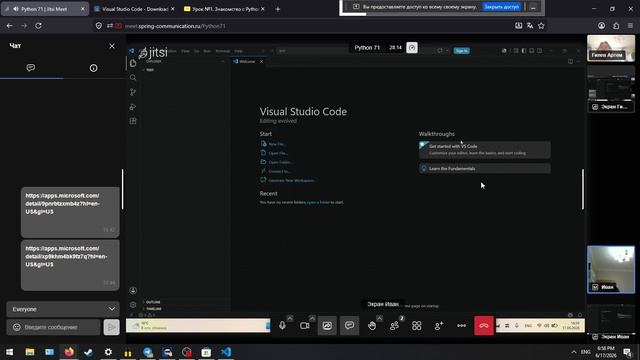640x360 pixels.
Task: Expand reactions chevron near raise hand
Action: pyautogui.click(x=380, y=318)
